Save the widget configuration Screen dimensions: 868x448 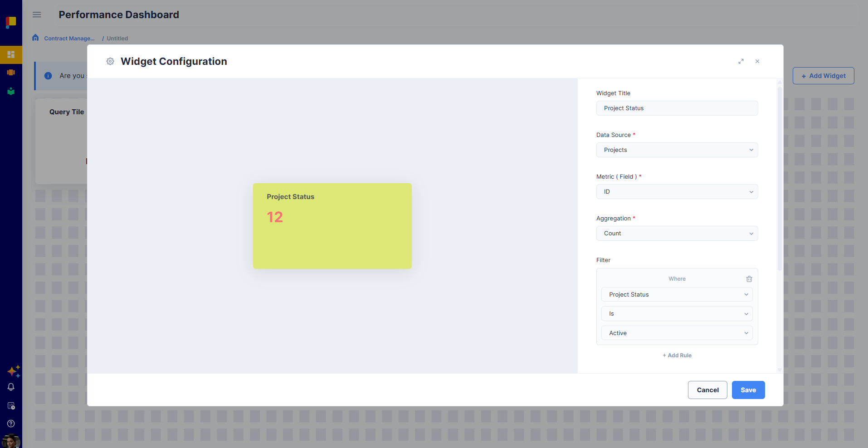748,390
